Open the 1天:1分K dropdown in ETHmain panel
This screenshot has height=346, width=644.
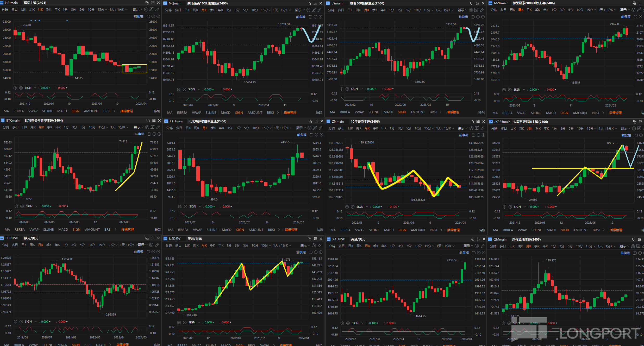pos(283,128)
